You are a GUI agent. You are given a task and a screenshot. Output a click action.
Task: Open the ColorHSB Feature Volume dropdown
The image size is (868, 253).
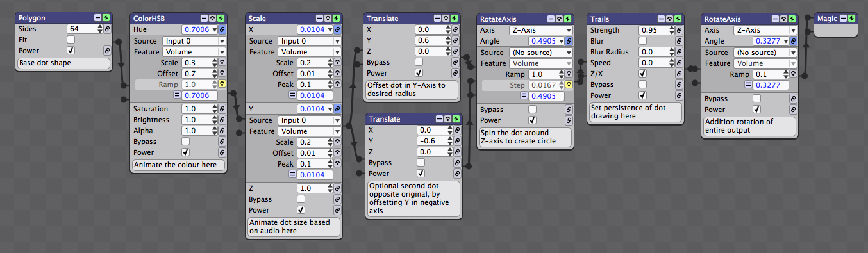[x=194, y=52]
